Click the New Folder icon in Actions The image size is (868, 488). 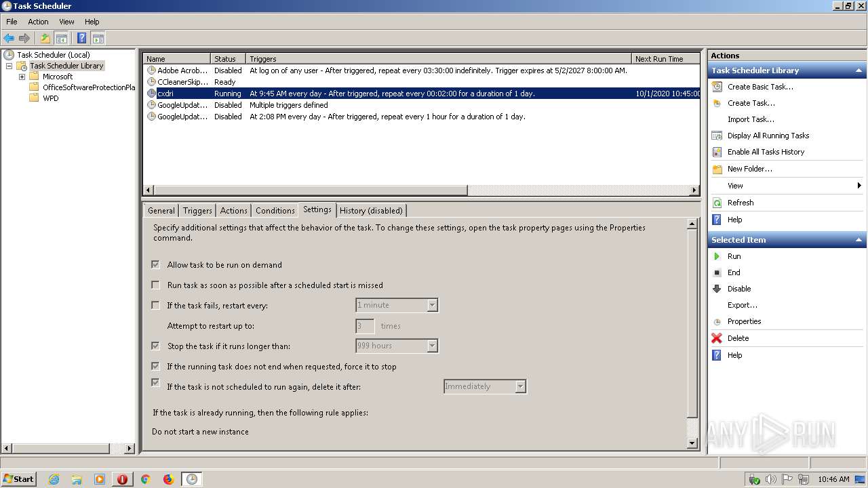[x=717, y=169]
